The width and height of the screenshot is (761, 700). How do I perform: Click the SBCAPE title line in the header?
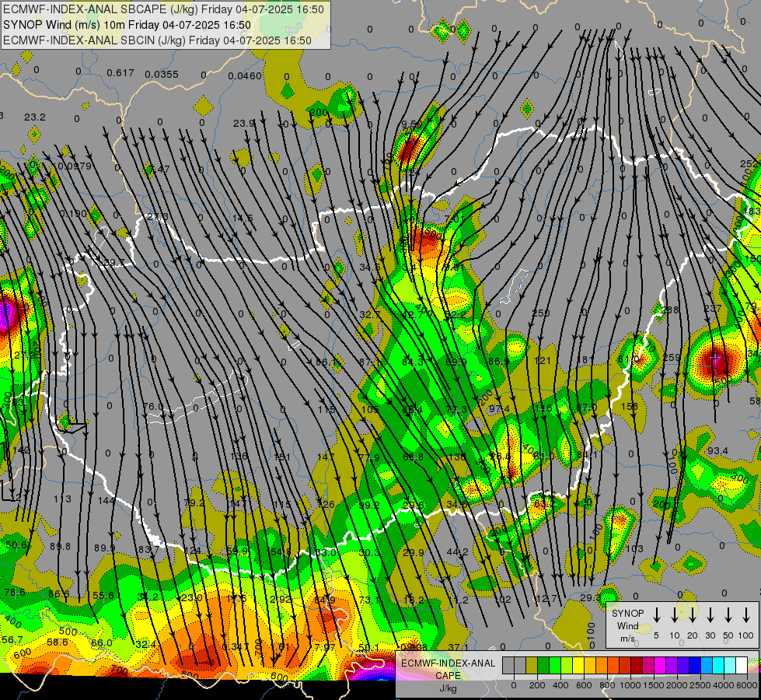163,9
